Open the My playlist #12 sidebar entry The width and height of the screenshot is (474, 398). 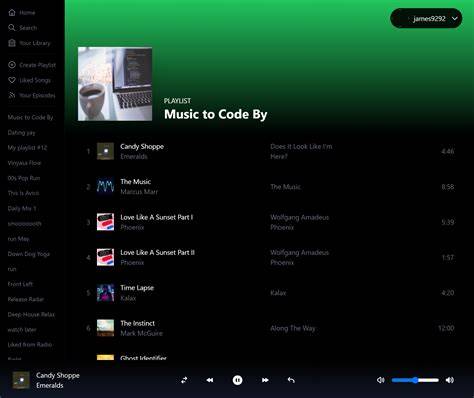(x=27, y=148)
